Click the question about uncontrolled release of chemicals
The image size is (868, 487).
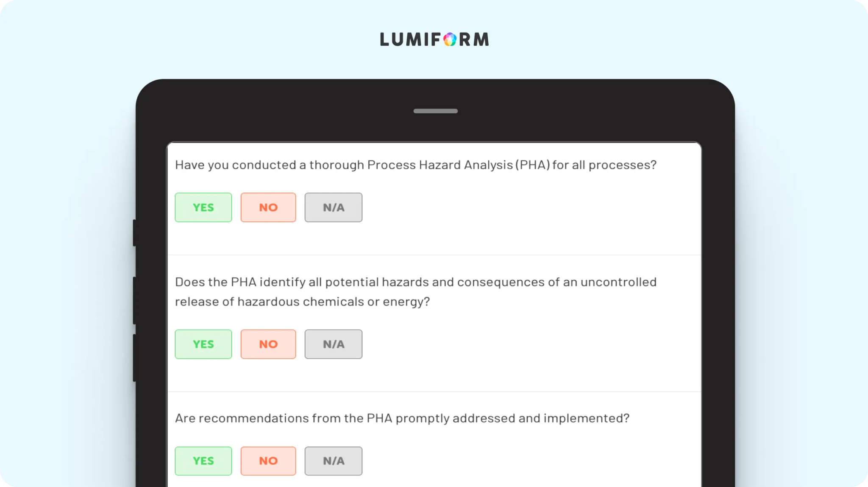[x=416, y=292]
